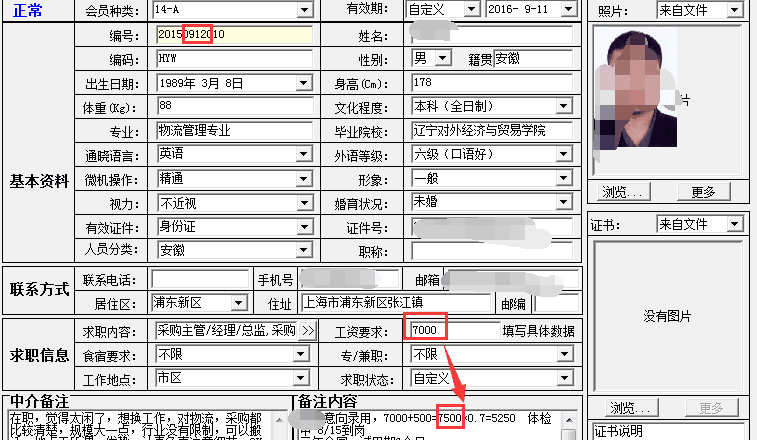Click the 更多 button under the photo

click(703, 192)
